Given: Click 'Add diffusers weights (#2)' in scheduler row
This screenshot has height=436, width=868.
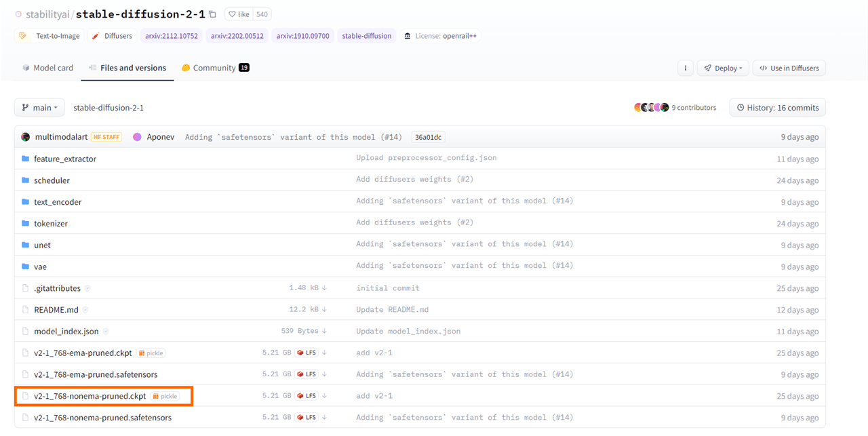Looking at the screenshot, I should (415, 180).
